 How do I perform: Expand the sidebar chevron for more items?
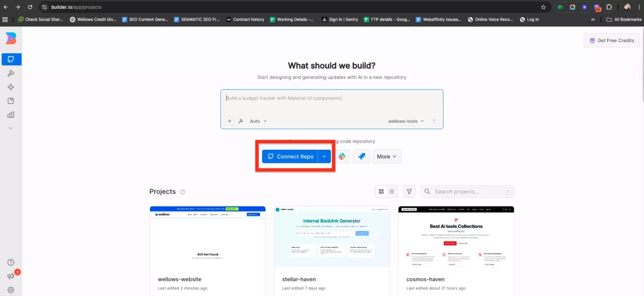pos(11,128)
